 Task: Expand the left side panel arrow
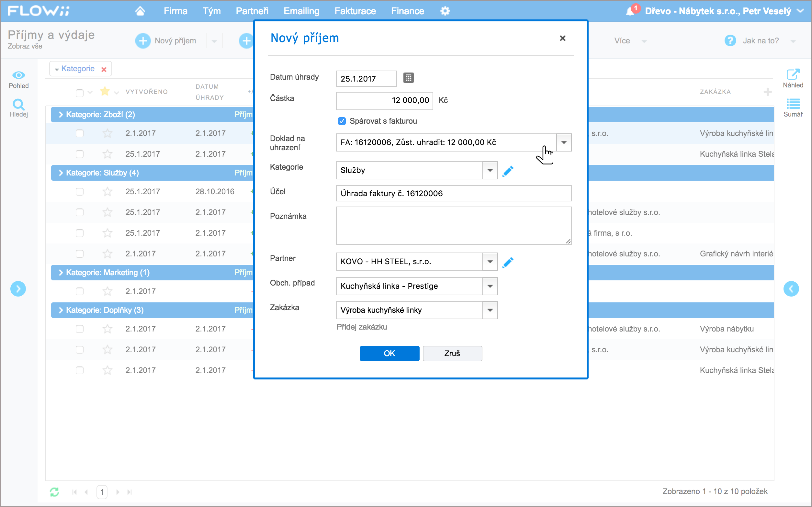[x=18, y=289]
